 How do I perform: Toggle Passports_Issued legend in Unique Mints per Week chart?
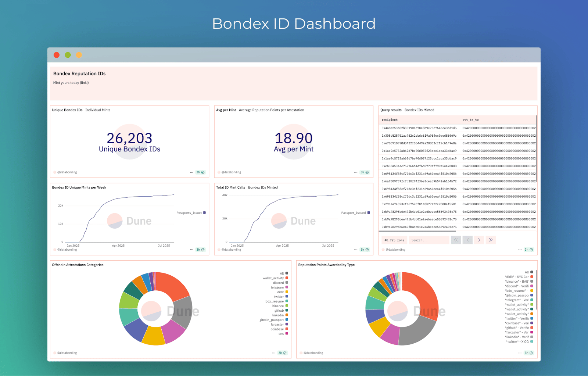191,213
